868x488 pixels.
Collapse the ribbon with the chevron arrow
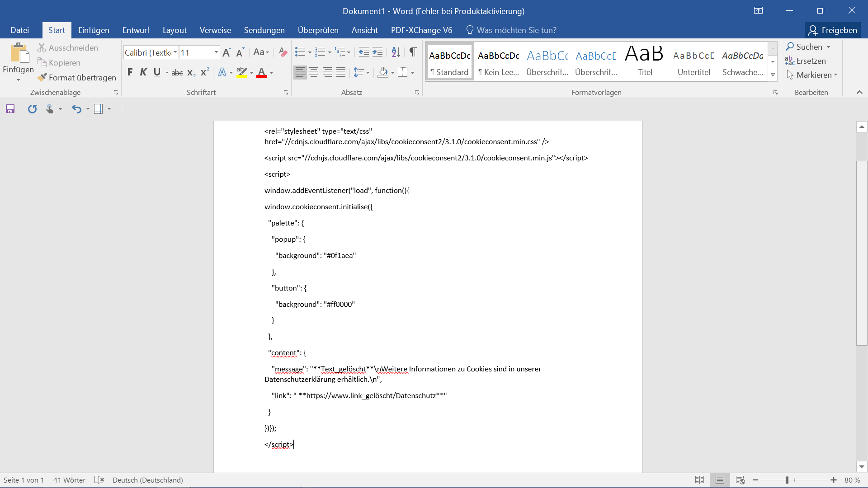click(859, 92)
